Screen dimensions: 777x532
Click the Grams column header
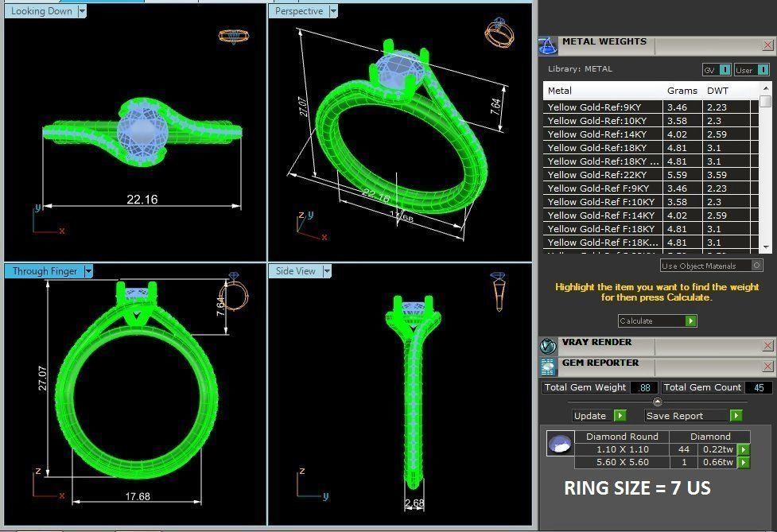682,91
